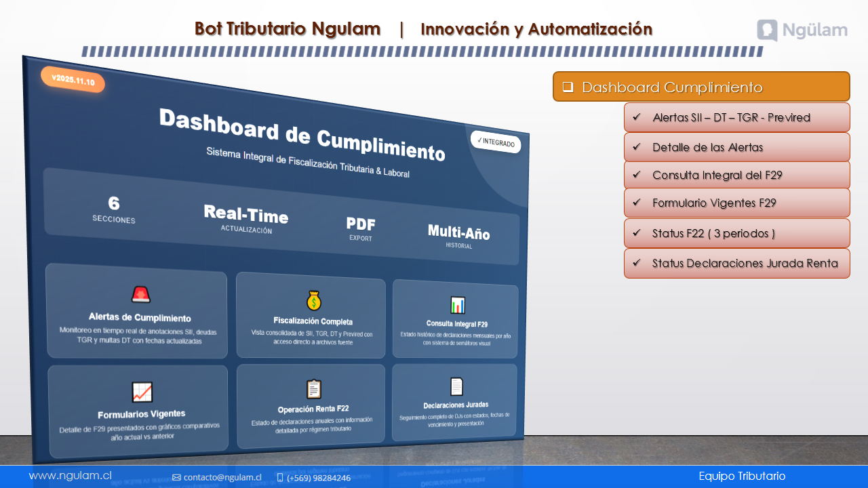The image size is (868, 488).
Task: Select Consulta Integral del F29 item
Action: [717, 175]
